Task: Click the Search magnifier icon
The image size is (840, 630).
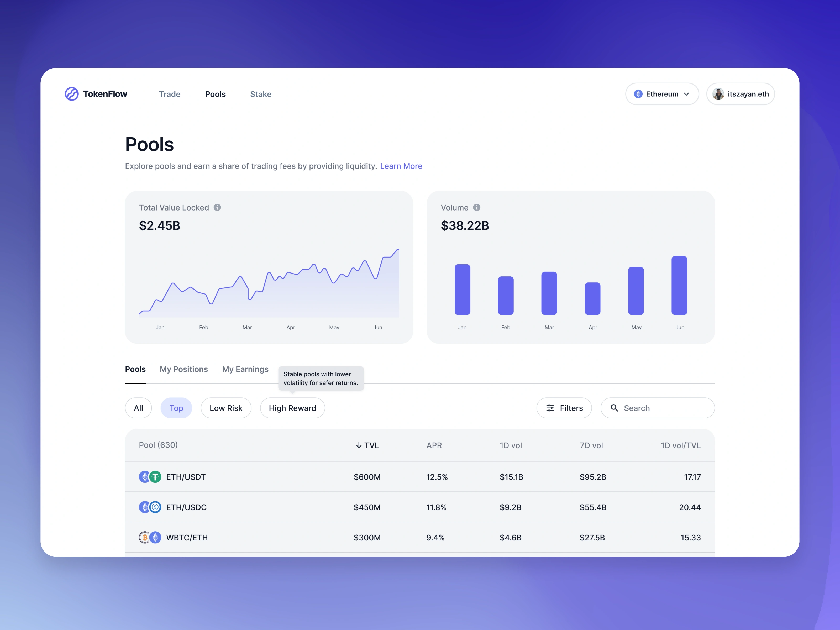Action: pyautogui.click(x=613, y=408)
